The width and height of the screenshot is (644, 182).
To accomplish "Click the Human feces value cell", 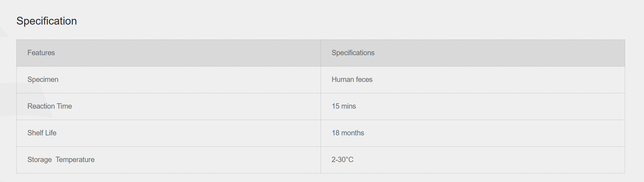I will point(352,79).
